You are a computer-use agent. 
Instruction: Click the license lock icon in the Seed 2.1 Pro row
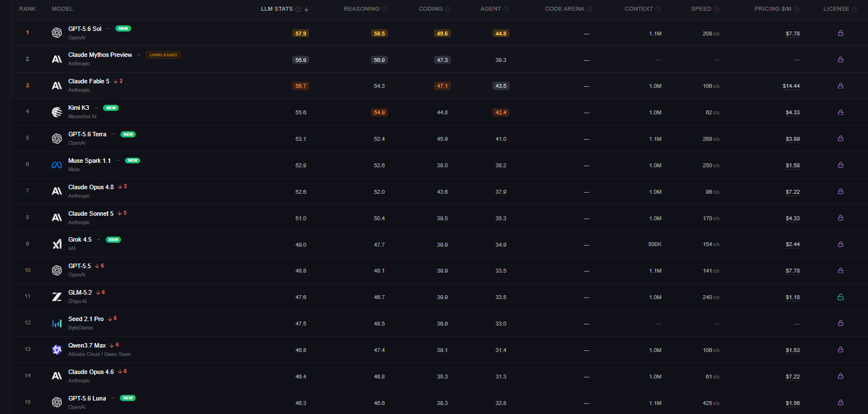[x=840, y=323]
